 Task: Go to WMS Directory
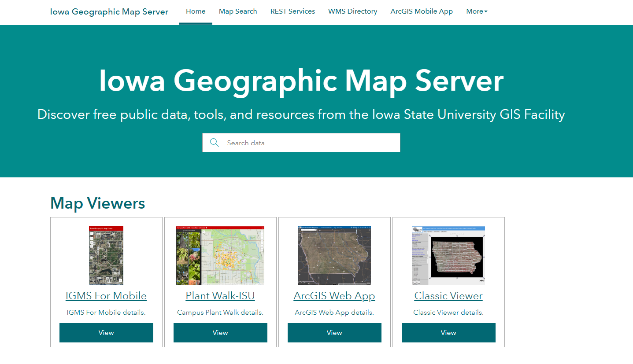pos(352,11)
